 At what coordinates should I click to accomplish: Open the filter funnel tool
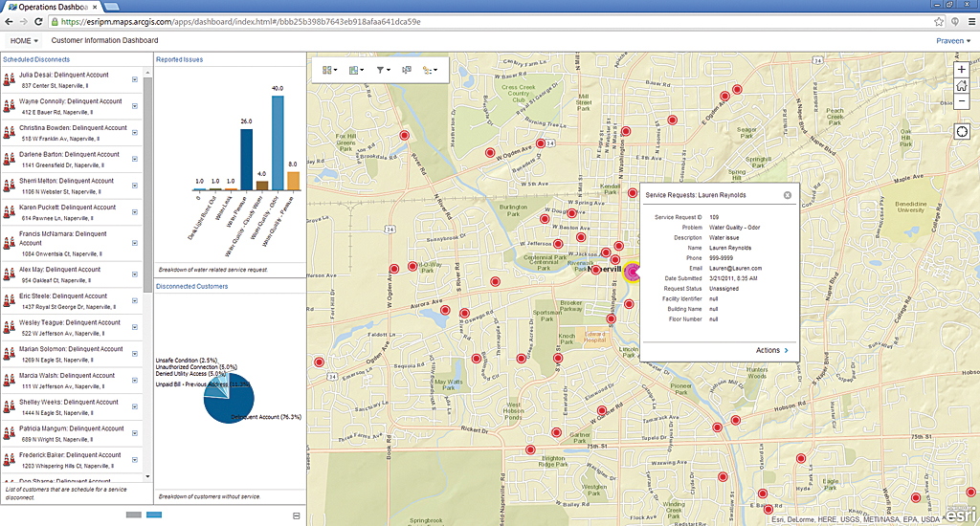pyautogui.click(x=383, y=70)
